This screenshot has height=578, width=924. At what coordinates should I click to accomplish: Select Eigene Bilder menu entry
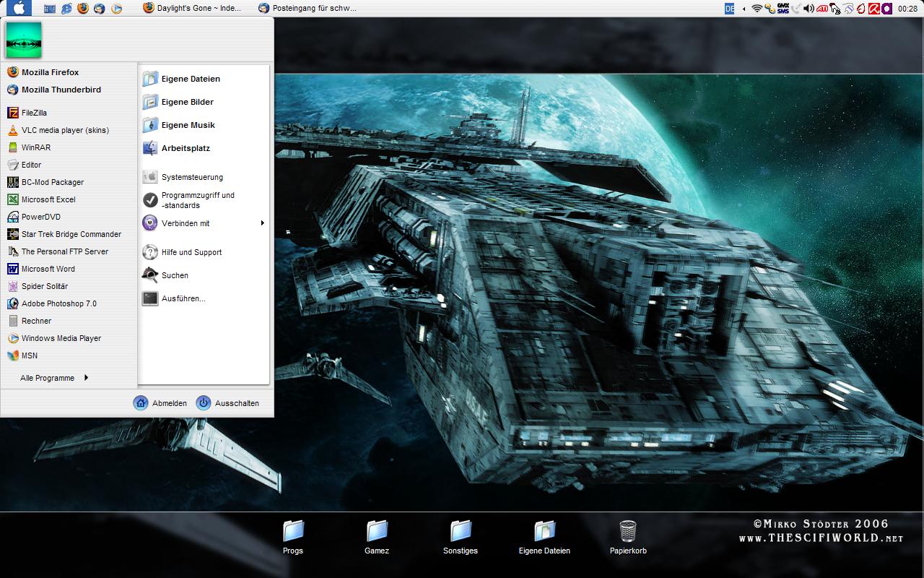pyautogui.click(x=187, y=102)
